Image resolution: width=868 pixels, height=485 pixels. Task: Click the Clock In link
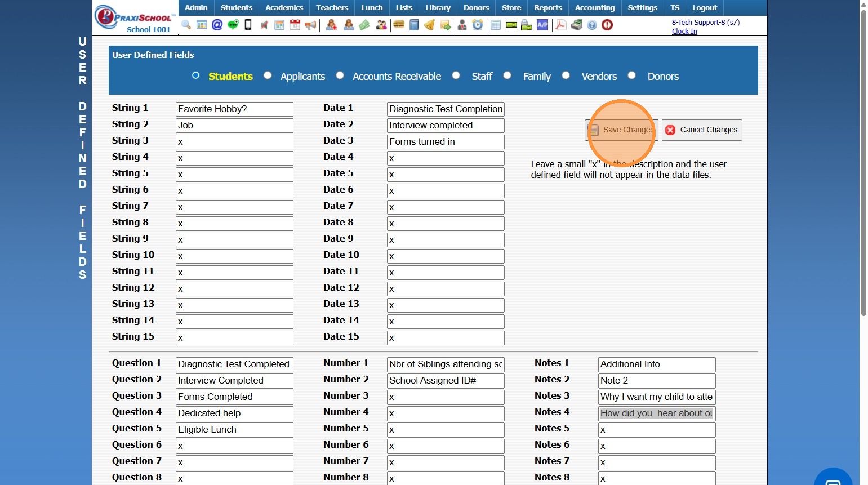click(684, 32)
